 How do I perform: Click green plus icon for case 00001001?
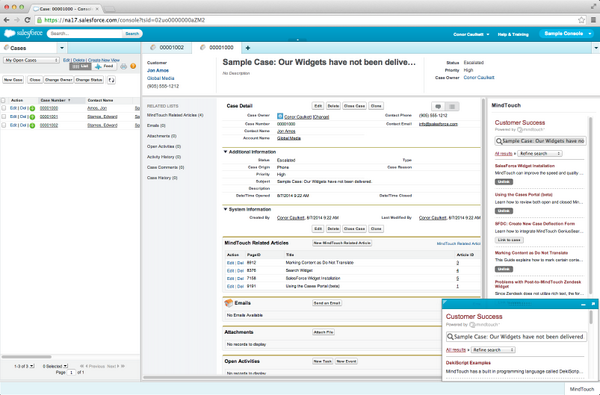[33, 117]
